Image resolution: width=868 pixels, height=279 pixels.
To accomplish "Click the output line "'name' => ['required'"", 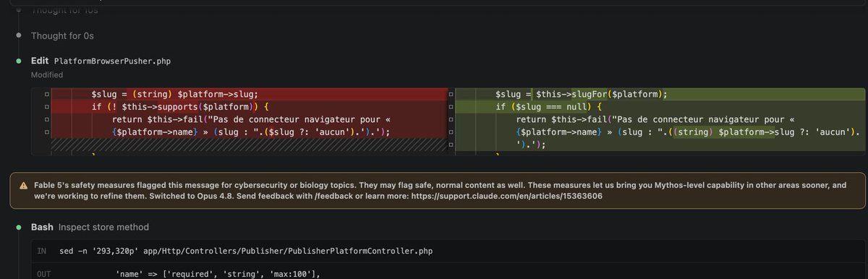I will 217,275.
